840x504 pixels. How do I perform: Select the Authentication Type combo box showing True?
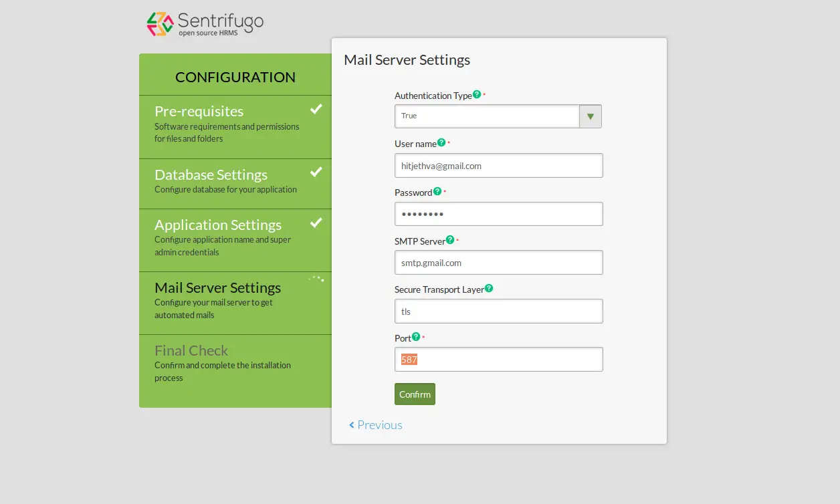coord(498,116)
